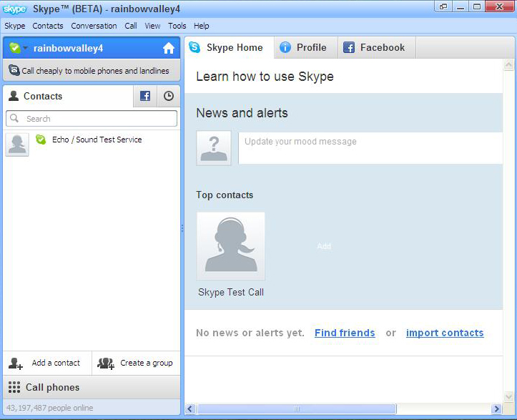Select Echo / Sound Test Service avatar
Viewport: 517px width, 420px height.
click(x=17, y=145)
